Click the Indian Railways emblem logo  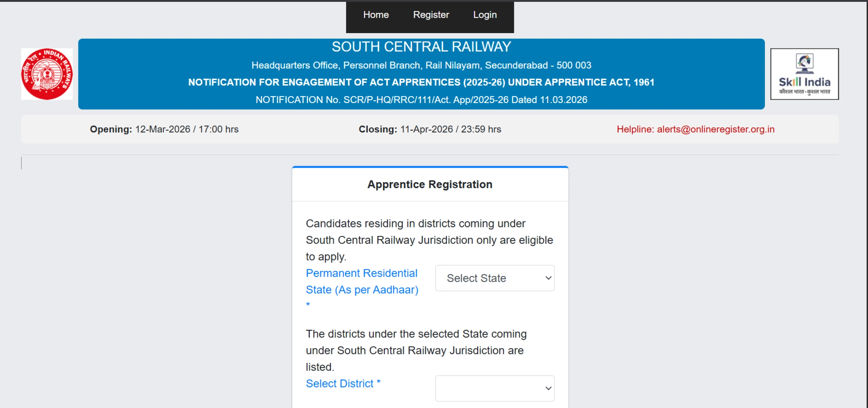pyautogui.click(x=47, y=74)
